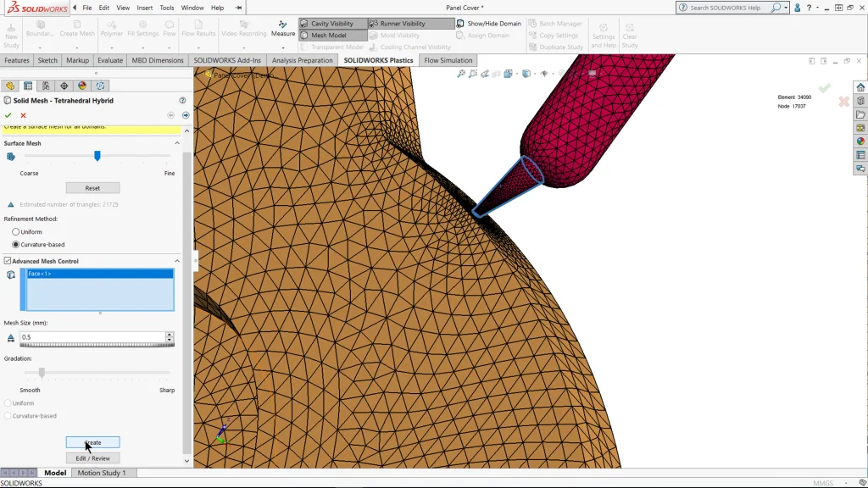Uncheck the Advanced Mesh Control checkbox
This screenshot has height=488, width=868.
tap(8, 261)
